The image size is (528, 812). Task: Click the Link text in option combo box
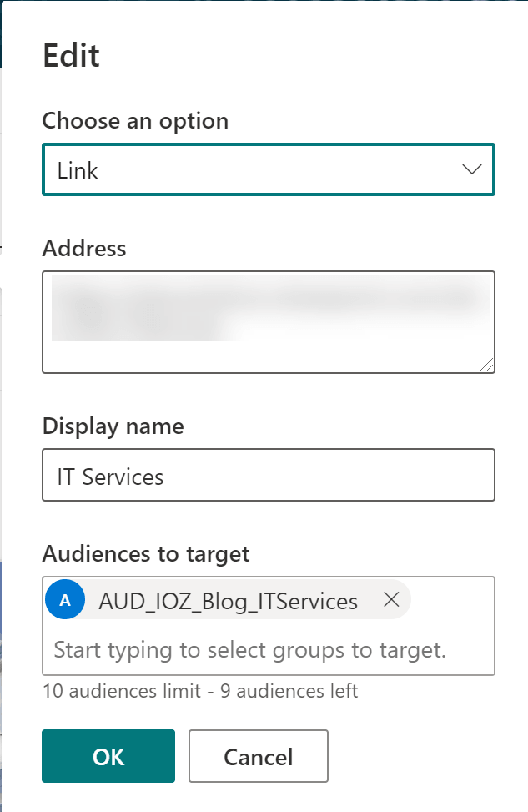pyautogui.click(x=78, y=170)
